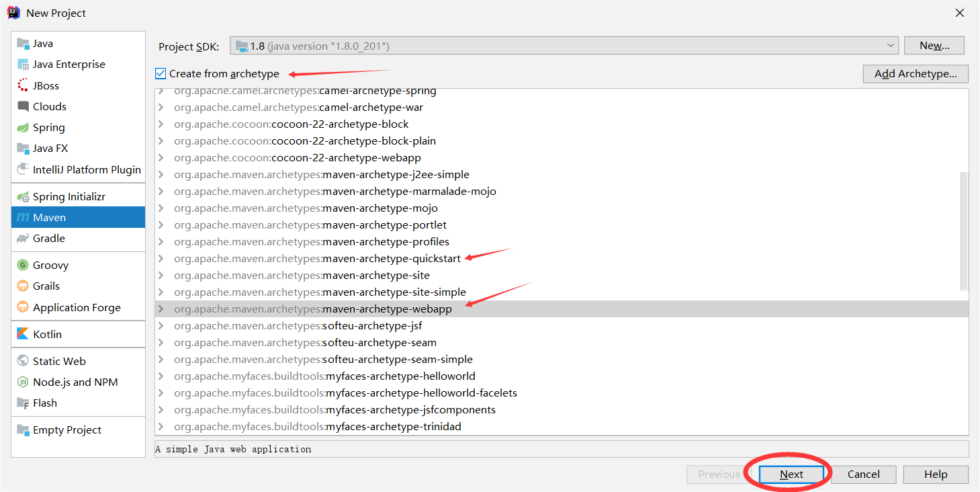Screen dimensions: 980x492
Task: Choose Gradle project type
Action: point(78,239)
